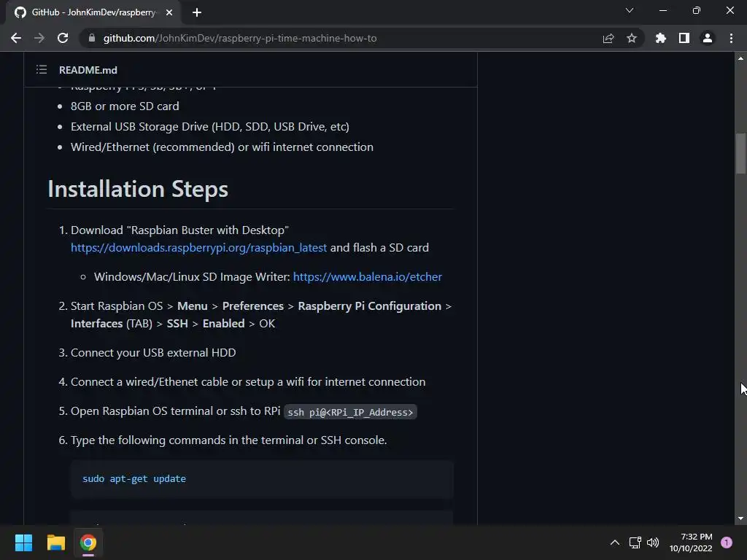Screen dimensions: 747x560
Task: Click the browser forward arrow
Action: pyautogui.click(x=39, y=38)
